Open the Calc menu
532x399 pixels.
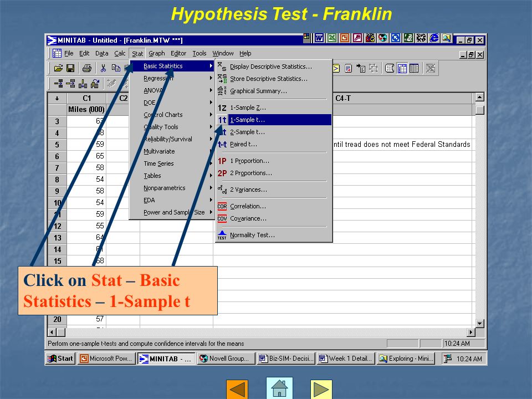[120, 53]
